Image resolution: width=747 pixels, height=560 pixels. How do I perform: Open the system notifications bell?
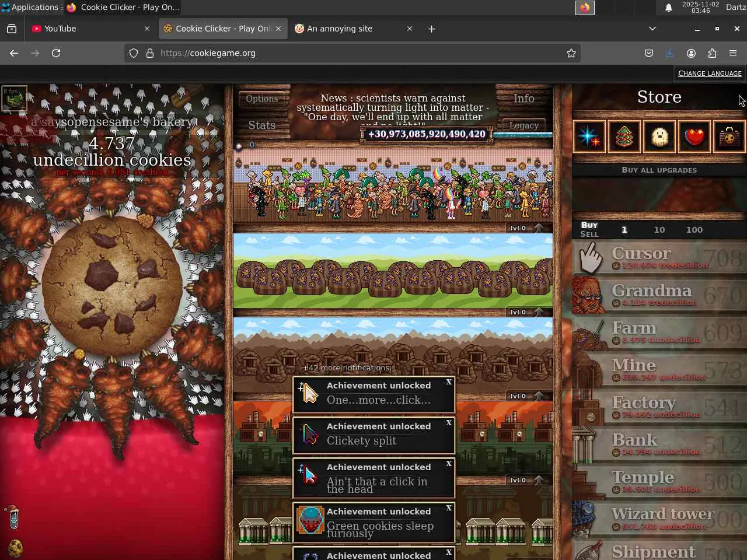[669, 8]
